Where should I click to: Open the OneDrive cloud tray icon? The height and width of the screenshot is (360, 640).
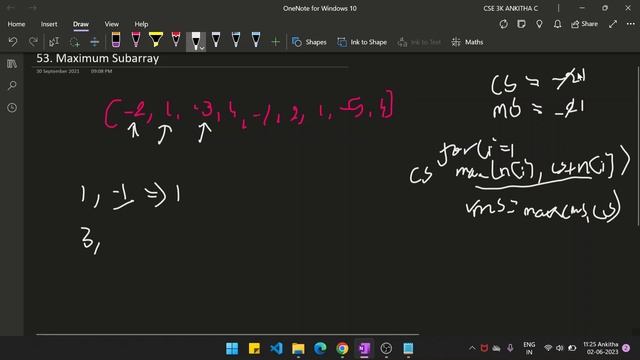[x=497, y=348]
